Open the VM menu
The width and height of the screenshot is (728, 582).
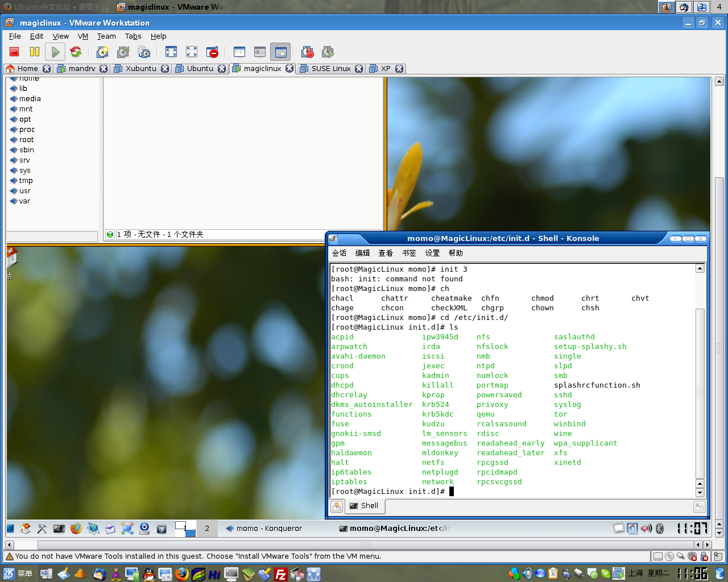point(83,36)
